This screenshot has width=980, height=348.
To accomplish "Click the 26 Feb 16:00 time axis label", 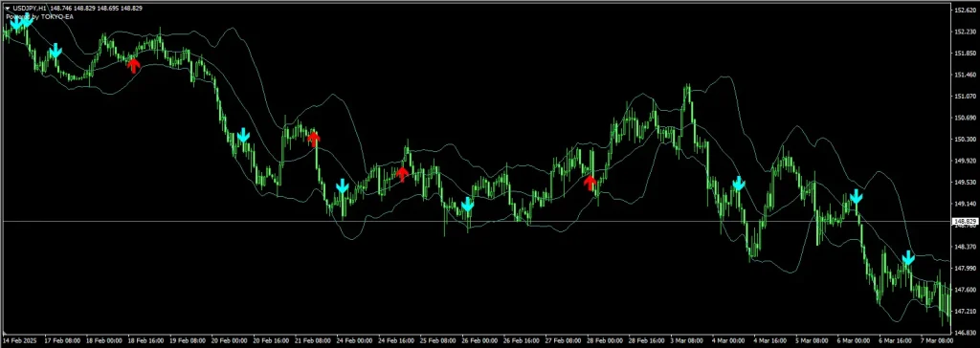I will click(523, 341).
